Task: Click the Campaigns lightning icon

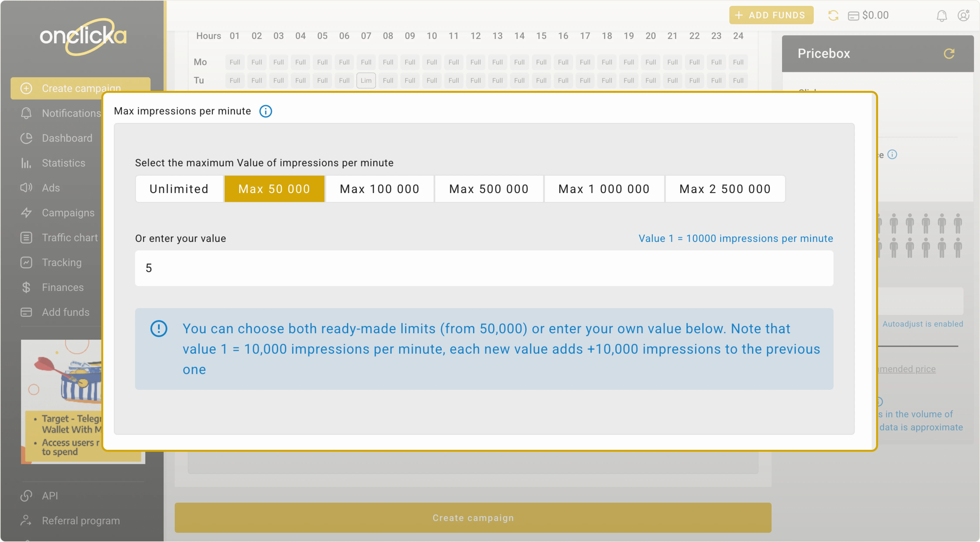Action: click(26, 213)
